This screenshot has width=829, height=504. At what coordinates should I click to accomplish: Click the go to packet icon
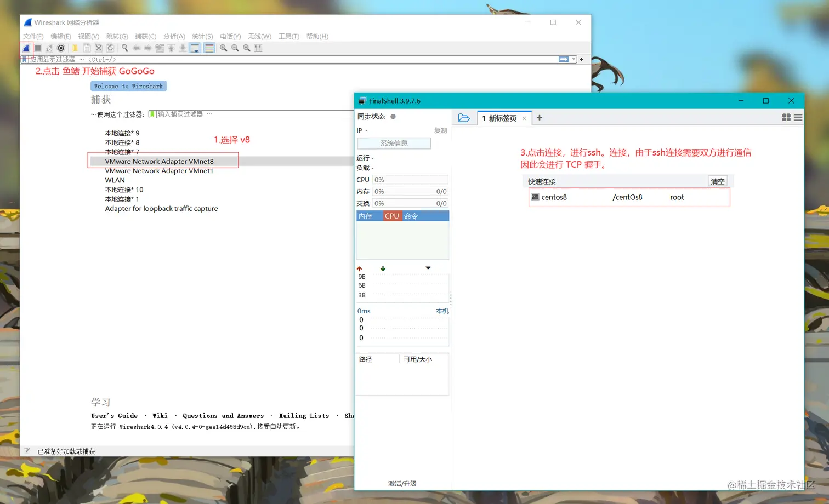tap(160, 48)
